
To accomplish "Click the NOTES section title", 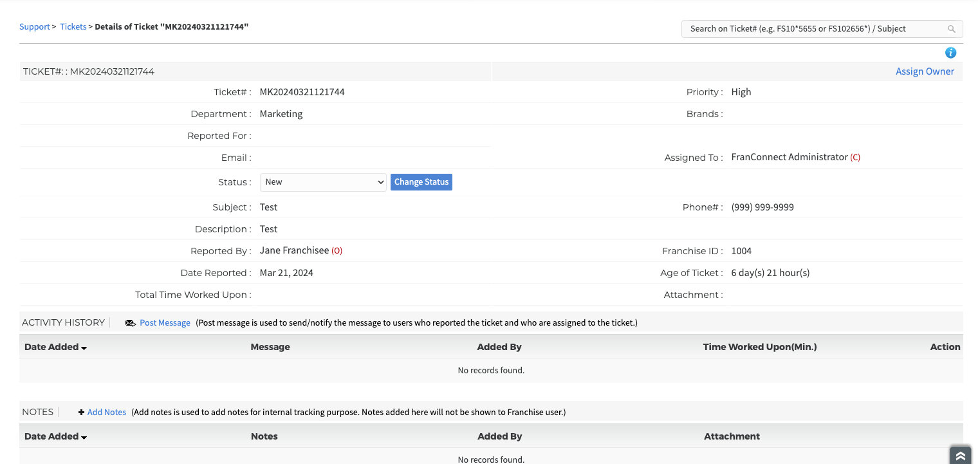I will click(37, 412).
